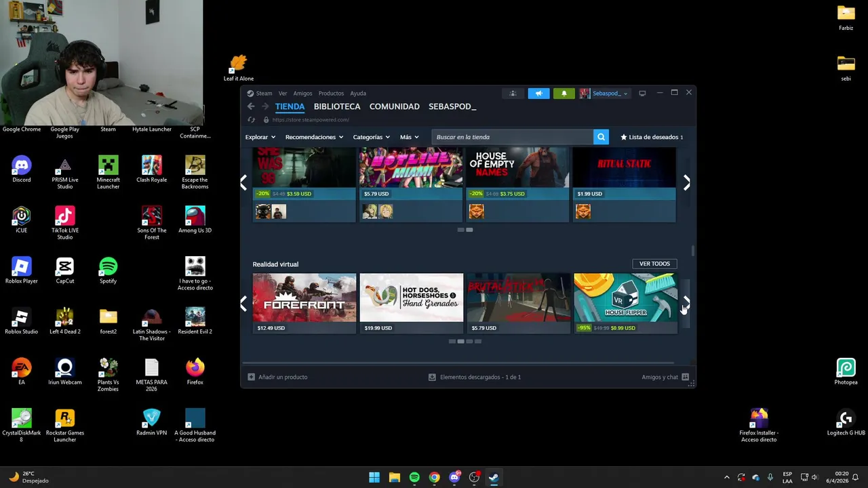Expand the Categorías dropdown

click(x=372, y=137)
